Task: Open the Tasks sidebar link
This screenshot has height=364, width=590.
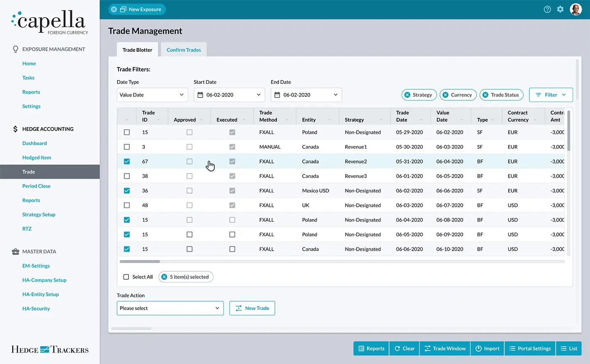Action: coord(28,78)
